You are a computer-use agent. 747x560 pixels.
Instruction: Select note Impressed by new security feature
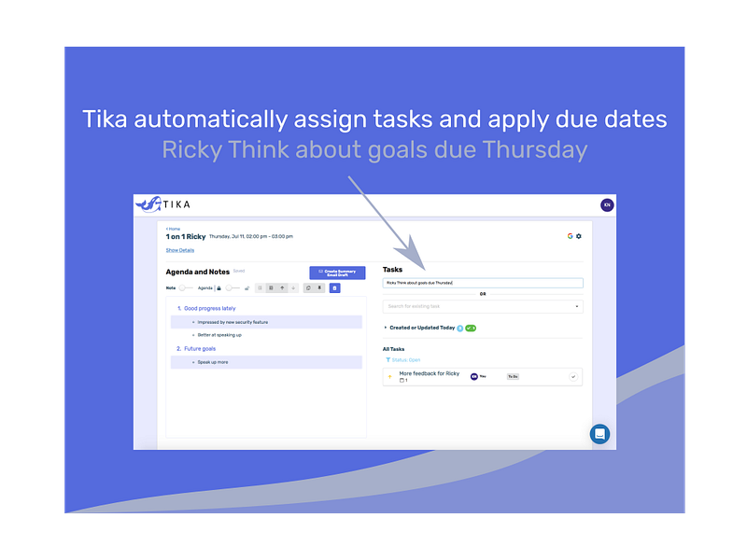(266, 322)
